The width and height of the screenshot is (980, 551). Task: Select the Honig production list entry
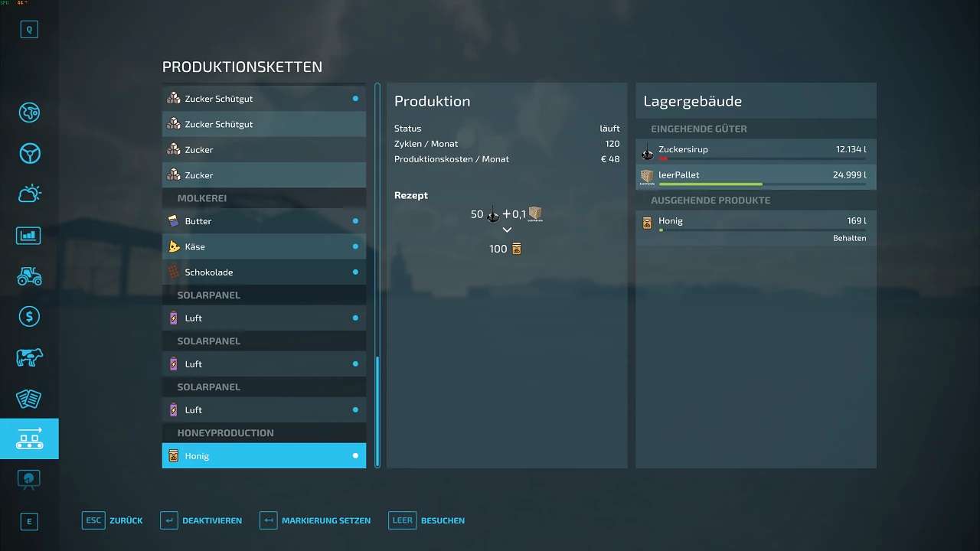[263, 456]
